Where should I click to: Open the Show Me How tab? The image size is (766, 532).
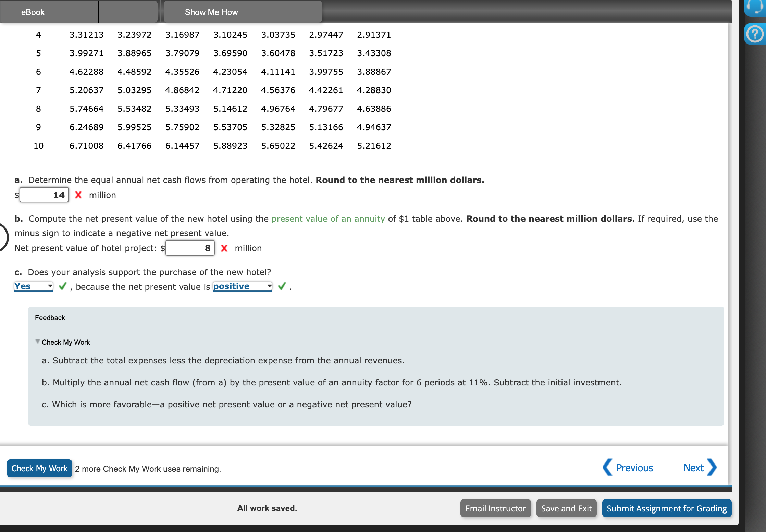[x=211, y=12]
